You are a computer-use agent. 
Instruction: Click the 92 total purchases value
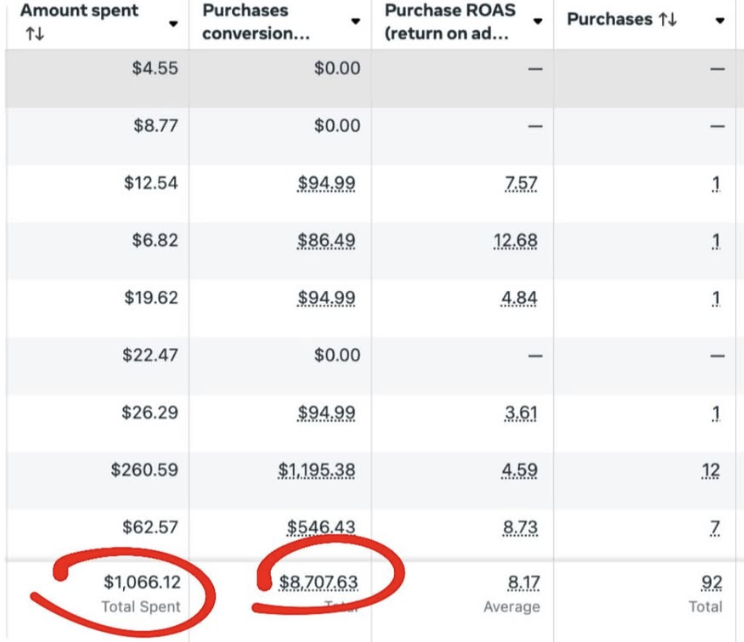click(710, 582)
